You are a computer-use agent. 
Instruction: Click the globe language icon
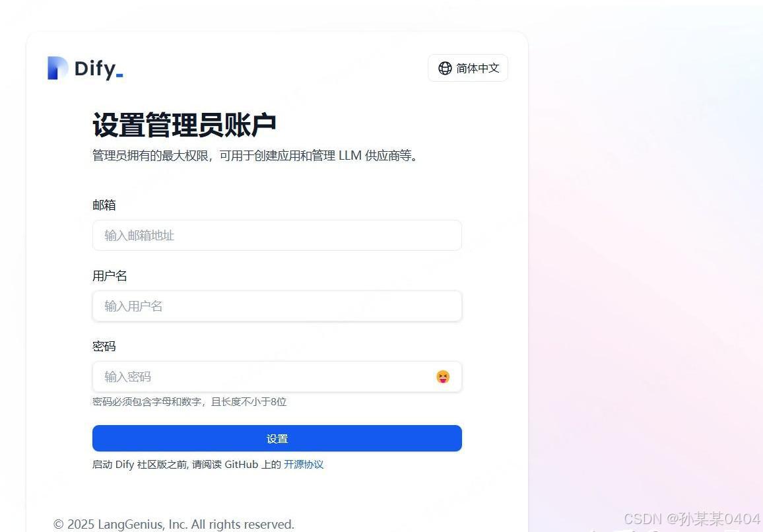[445, 68]
